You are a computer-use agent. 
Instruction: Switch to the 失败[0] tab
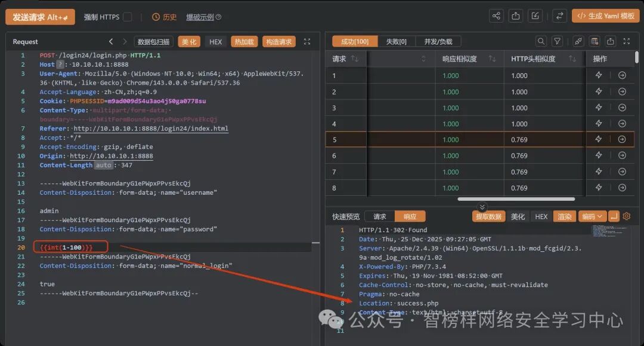[397, 42]
